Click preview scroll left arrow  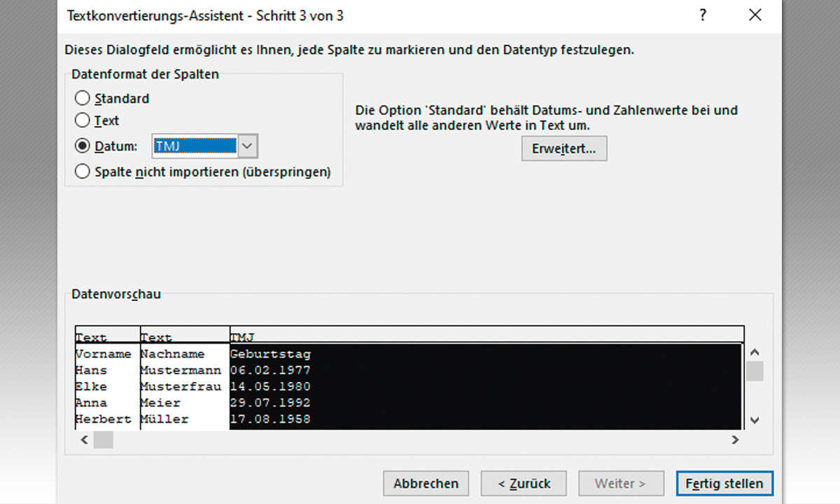[x=84, y=440]
